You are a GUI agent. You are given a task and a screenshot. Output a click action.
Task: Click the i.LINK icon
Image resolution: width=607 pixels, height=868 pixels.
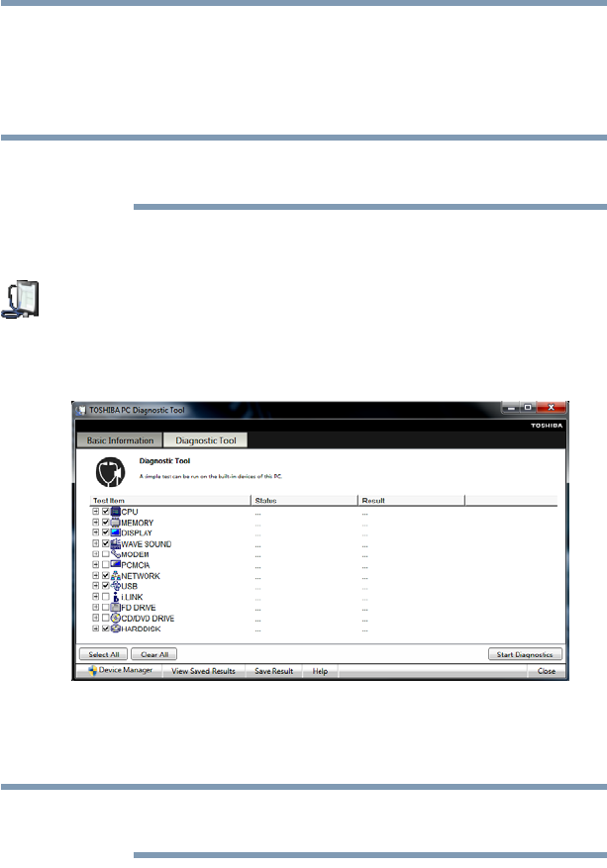tap(115, 597)
